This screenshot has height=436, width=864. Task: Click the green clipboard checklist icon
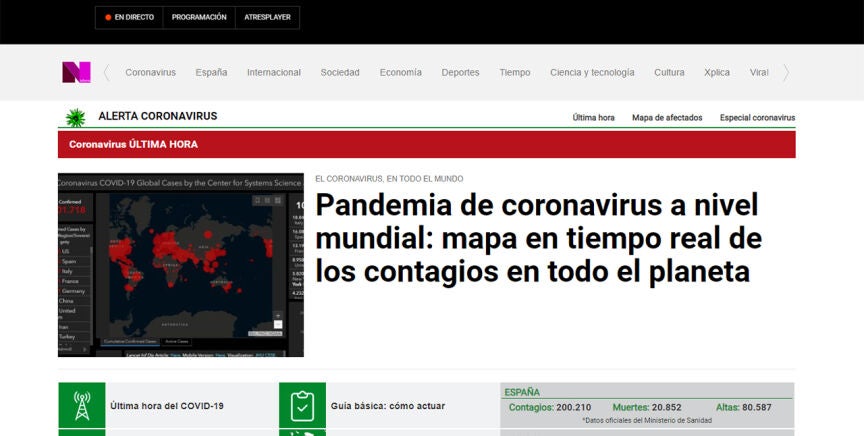[x=302, y=405]
